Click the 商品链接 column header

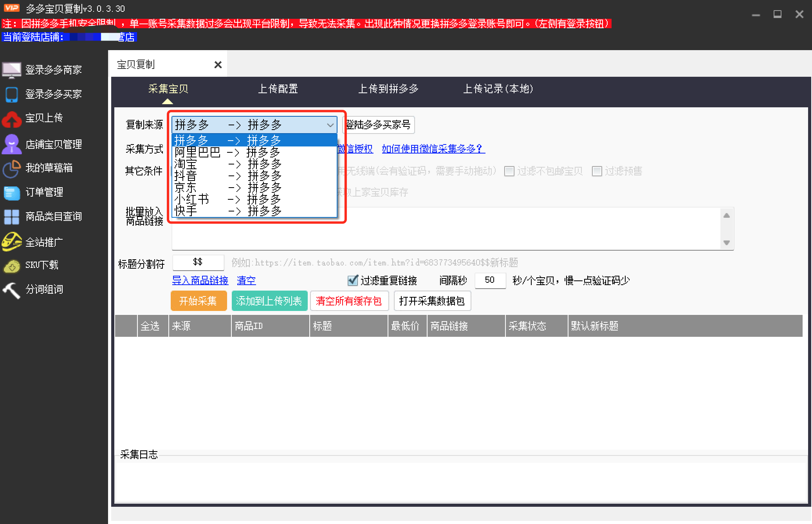pyautogui.click(x=466, y=326)
